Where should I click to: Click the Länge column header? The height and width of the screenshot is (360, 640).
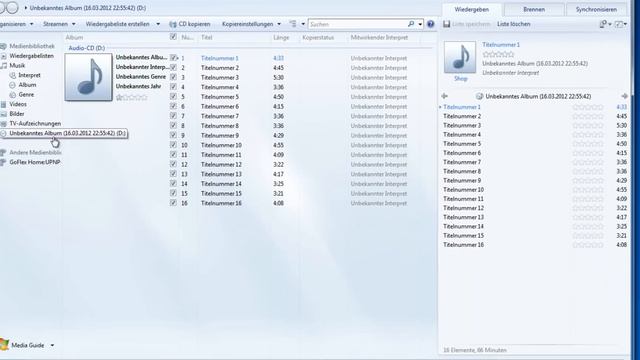[281, 37]
